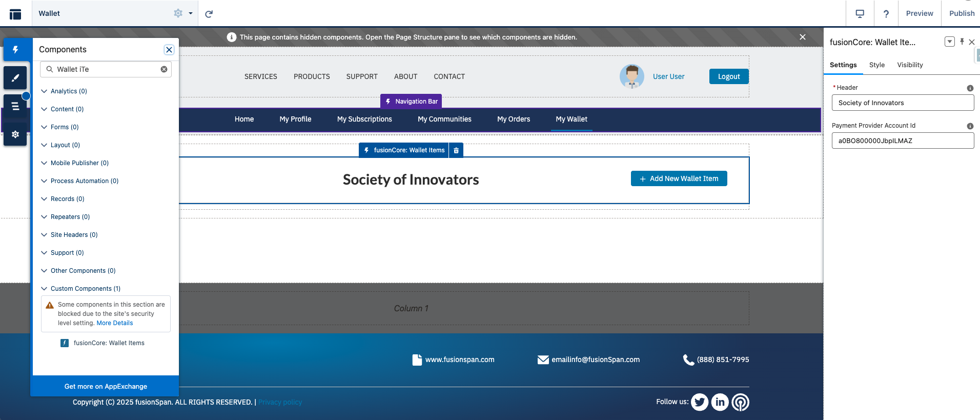Expand the Forms (0) section
Screen dimensions: 980x420
pos(60,127)
